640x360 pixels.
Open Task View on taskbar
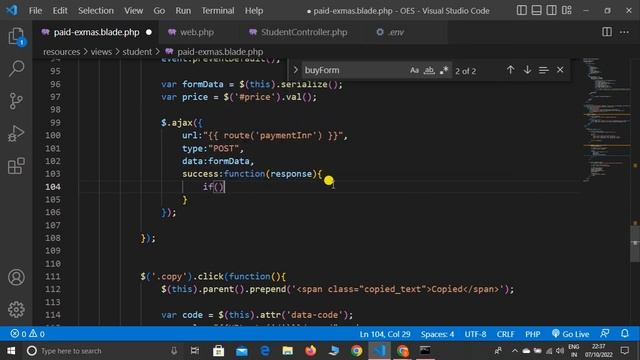coord(195,351)
